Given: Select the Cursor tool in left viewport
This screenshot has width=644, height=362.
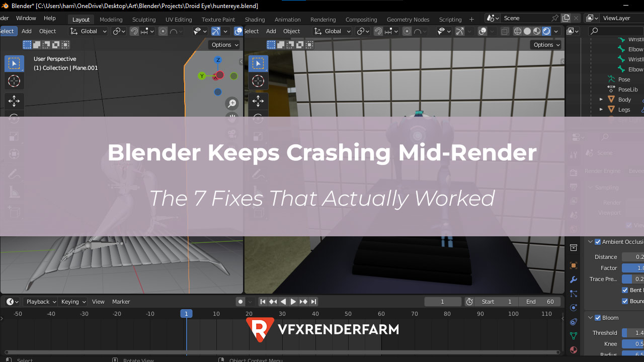Looking at the screenshot, I should (14, 81).
